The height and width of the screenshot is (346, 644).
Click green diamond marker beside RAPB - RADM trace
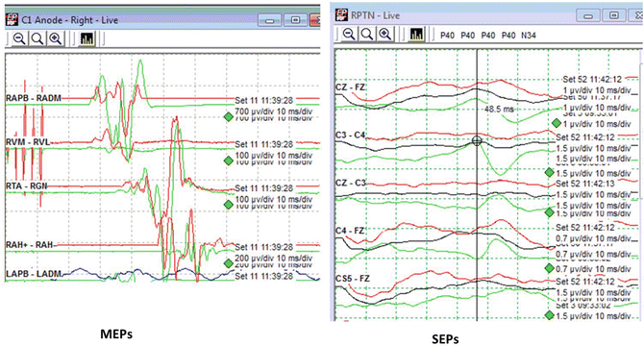pos(229,117)
